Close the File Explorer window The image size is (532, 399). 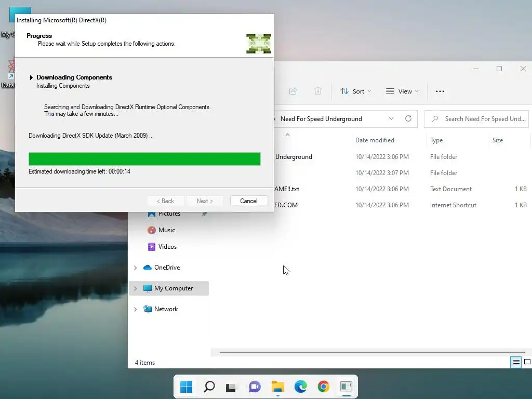(x=523, y=69)
